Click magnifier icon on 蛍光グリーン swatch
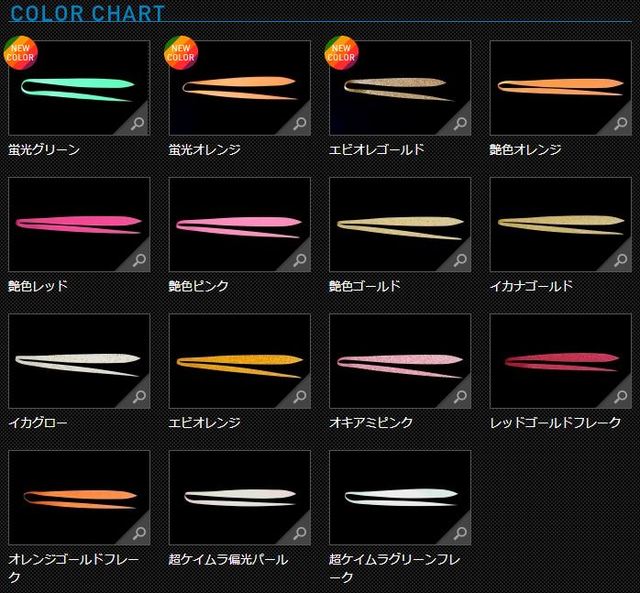The width and height of the screenshot is (640, 593). [138, 123]
